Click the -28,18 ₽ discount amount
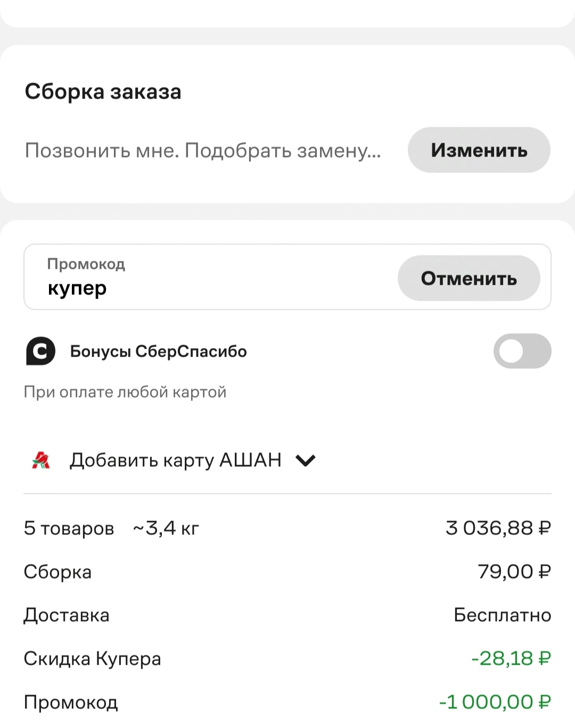This screenshot has width=575, height=728. coord(511,659)
